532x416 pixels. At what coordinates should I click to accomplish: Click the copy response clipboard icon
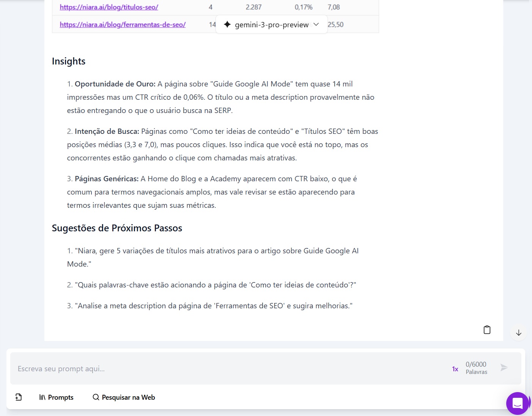point(487,330)
